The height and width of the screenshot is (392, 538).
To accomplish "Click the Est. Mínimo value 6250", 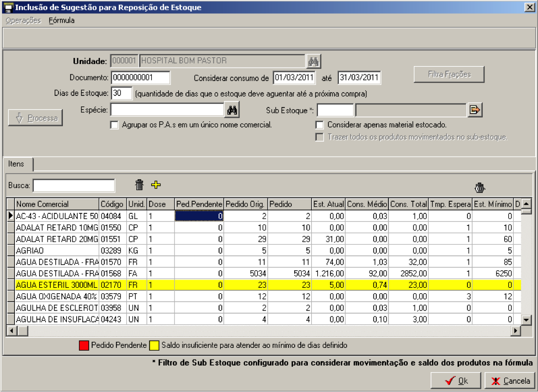I will 493,273.
